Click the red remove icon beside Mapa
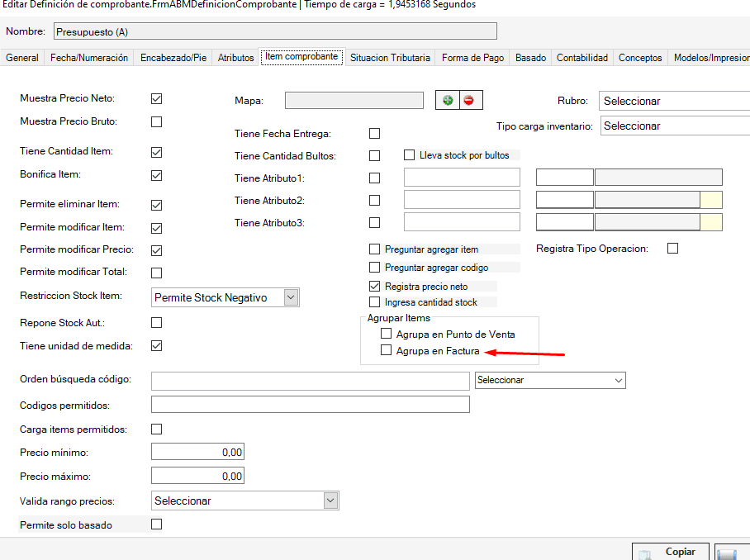Viewport: 750px width, 560px height. tap(470, 101)
